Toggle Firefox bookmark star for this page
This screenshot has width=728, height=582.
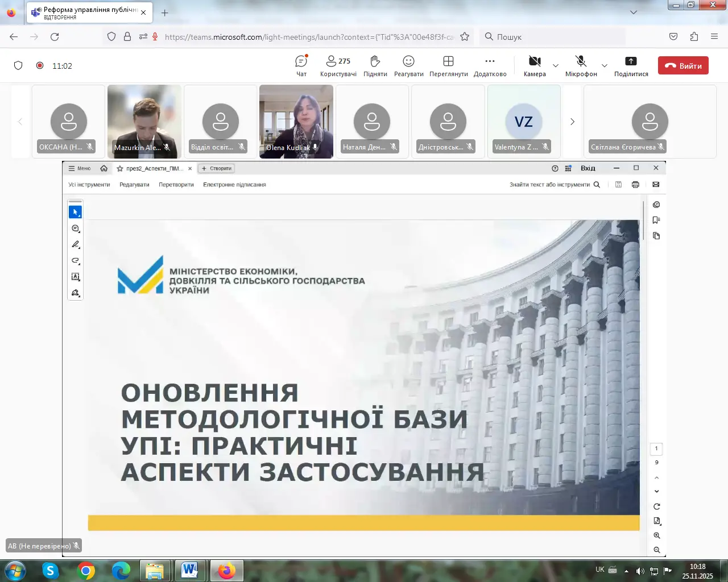click(x=465, y=37)
